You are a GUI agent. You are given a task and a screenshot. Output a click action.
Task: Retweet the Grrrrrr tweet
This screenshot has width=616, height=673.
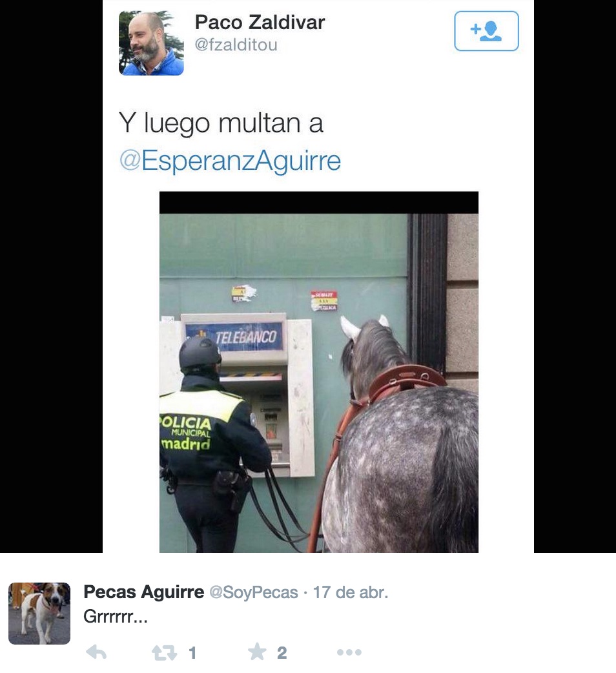click(164, 653)
